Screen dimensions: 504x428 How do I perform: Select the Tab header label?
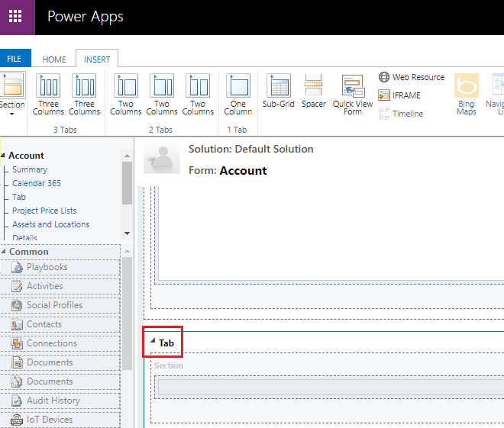coord(166,343)
